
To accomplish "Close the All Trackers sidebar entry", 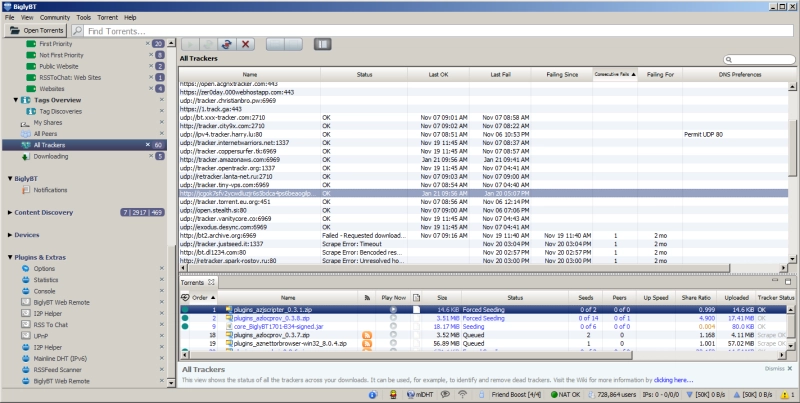I will click(148, 145).
